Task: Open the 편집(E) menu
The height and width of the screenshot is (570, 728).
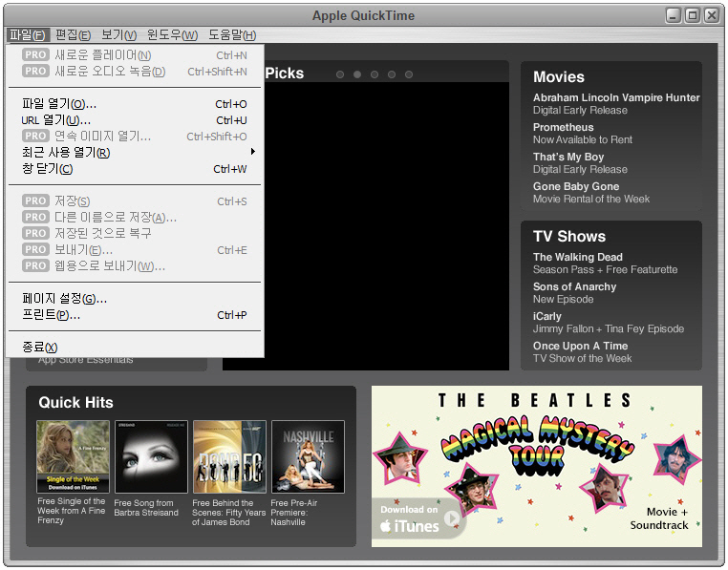Action: tap(73, 34)
